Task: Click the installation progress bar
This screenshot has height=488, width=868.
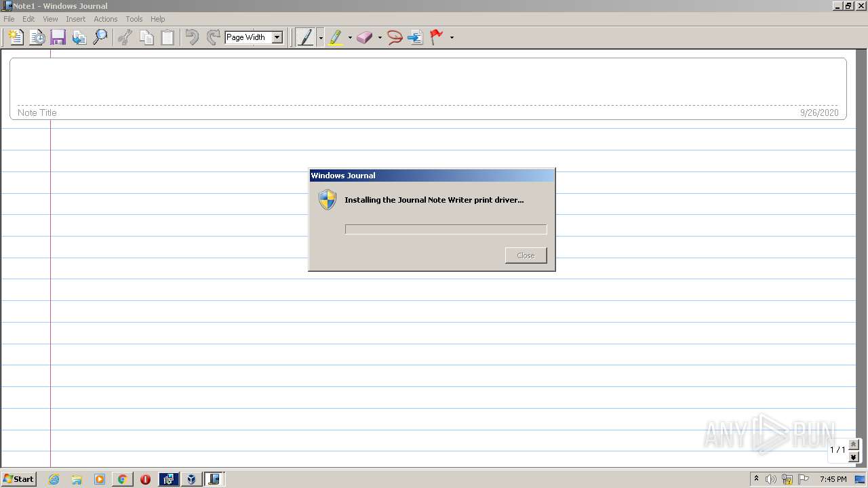Action: pyautogui.click(x=446, y=230)
